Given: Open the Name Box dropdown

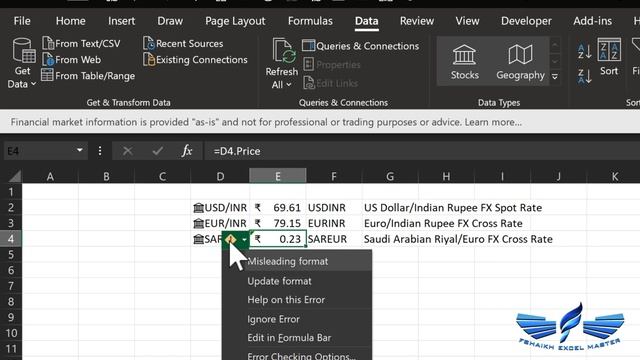Looking at the screenshot, I should 80,151.
